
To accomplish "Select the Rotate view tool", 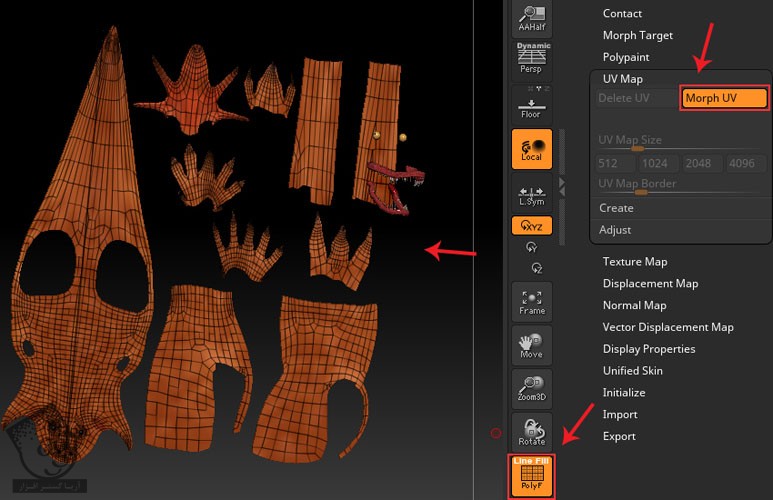I will (532, 432).
